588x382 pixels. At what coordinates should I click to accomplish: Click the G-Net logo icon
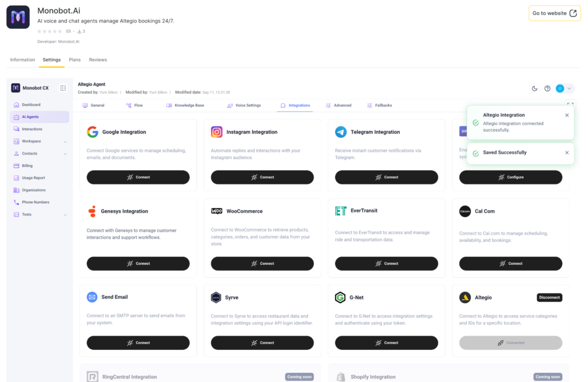pos(340,298)
